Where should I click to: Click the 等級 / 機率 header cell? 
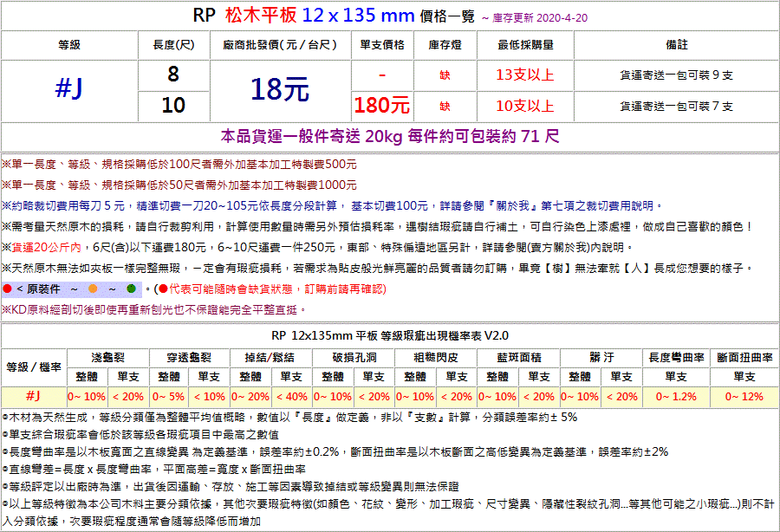coord(34,367)
